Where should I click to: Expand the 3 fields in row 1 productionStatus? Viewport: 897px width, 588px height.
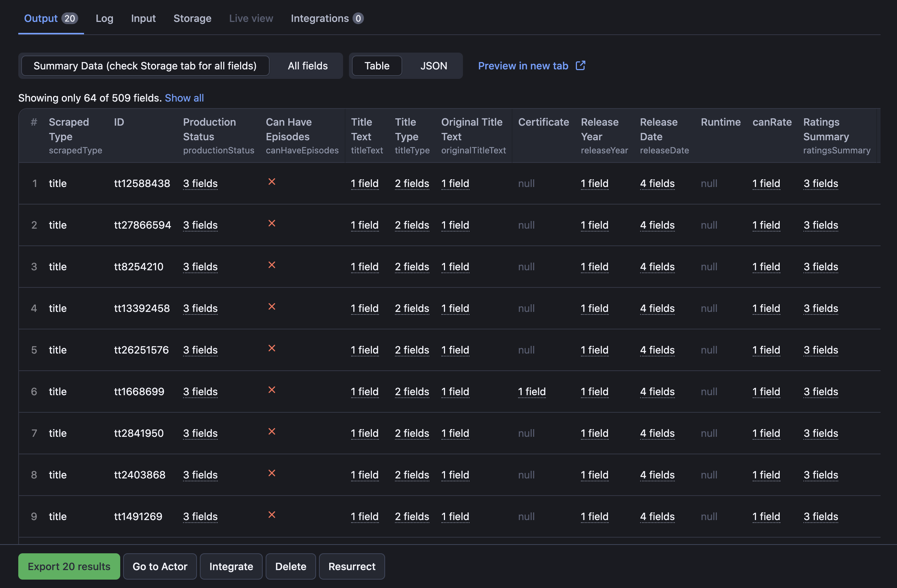pos(200,183)
